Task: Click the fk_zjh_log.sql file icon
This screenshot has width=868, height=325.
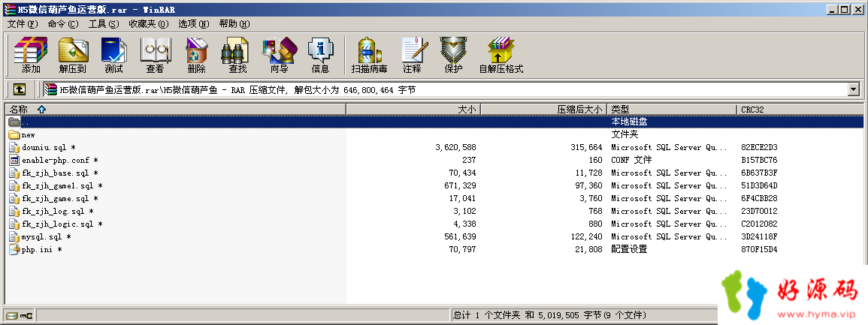Action: tap(14, 211)
